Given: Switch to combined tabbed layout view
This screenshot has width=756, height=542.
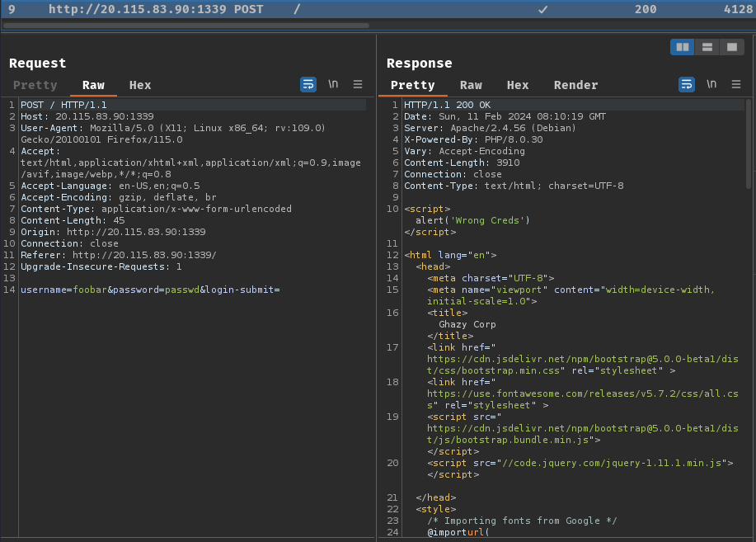Looking at the screenshot, I should click(732, 47).
